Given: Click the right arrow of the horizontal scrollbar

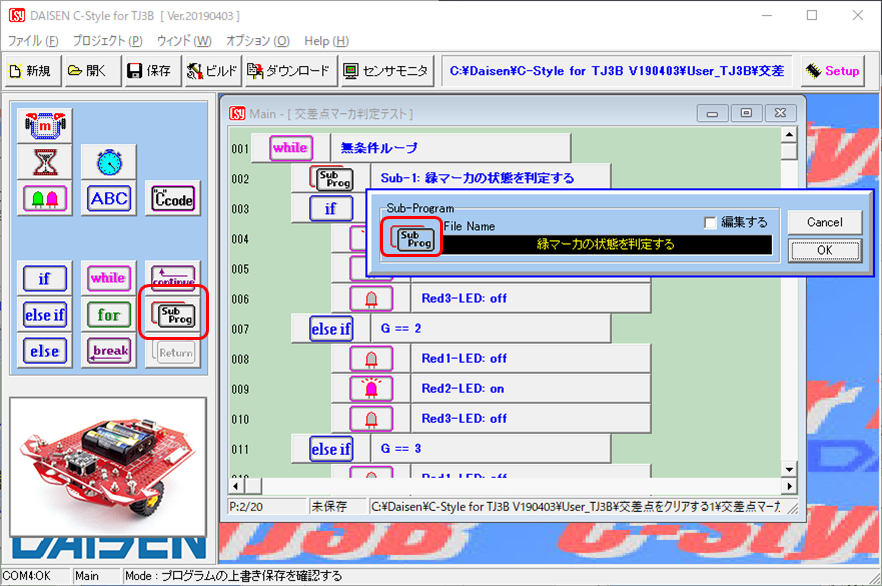Looking at the screenshot, I should pos(790,485).
